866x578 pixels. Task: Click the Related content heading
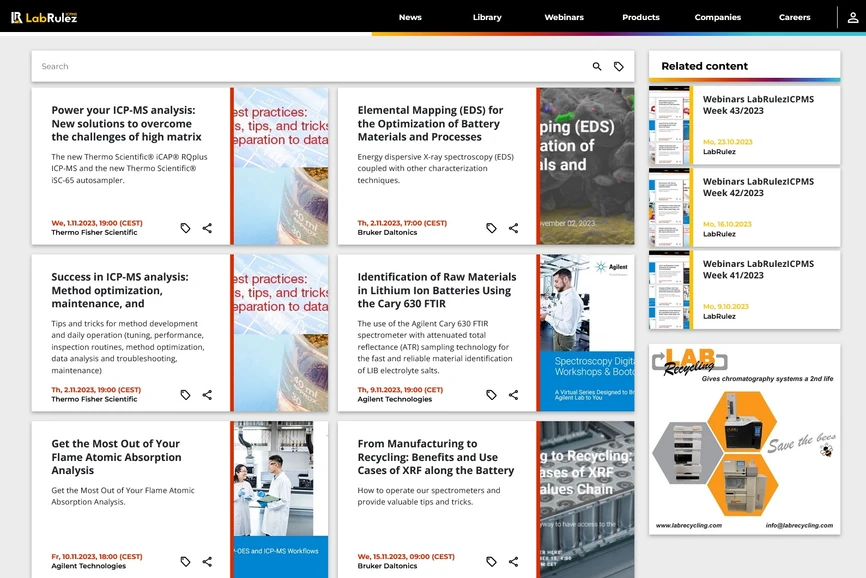(705, 66)
